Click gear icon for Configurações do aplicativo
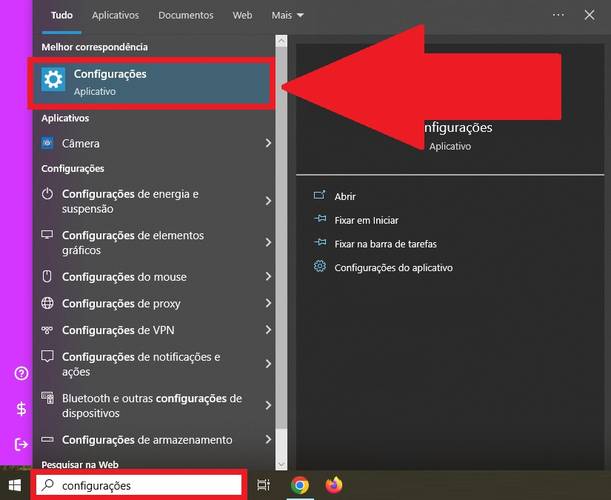 click(320, 266)
